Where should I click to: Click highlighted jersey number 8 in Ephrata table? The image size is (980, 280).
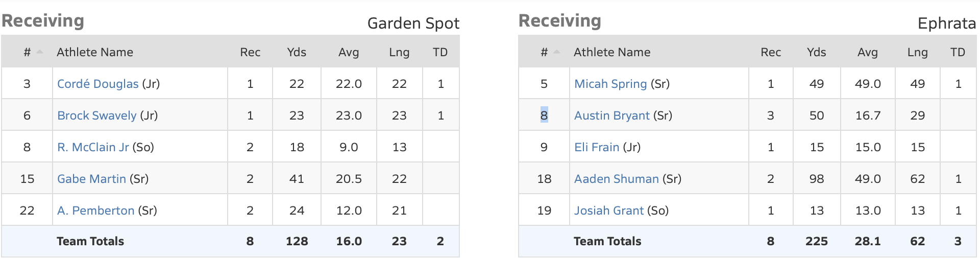[x=544, y=115]
